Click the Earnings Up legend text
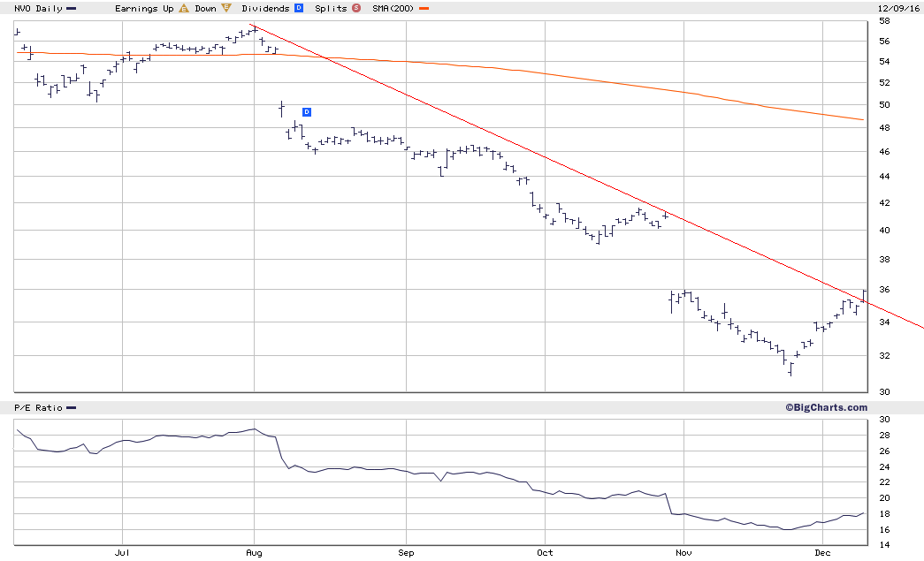Screen dimensions: 924x561 pyautogui.click(x=144, y=8)
